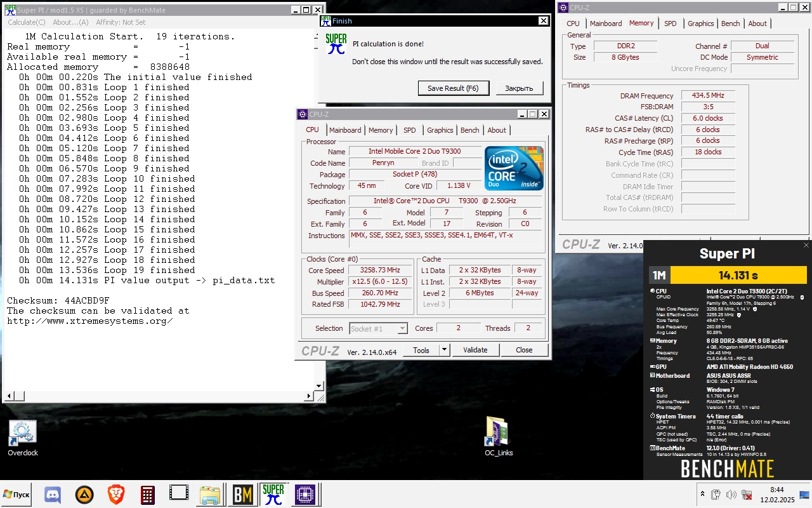Open the Socket #1 selection combo box
The height and width of the screenshot is (508, 812).
coord(379,328)
